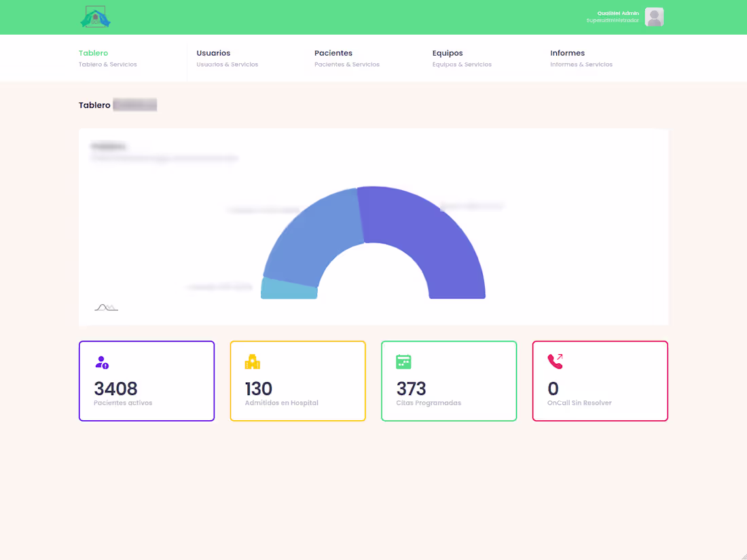Click the small wave chart icon below the donut
This screenshot has height=560, width=747.
tap(106, 307)
